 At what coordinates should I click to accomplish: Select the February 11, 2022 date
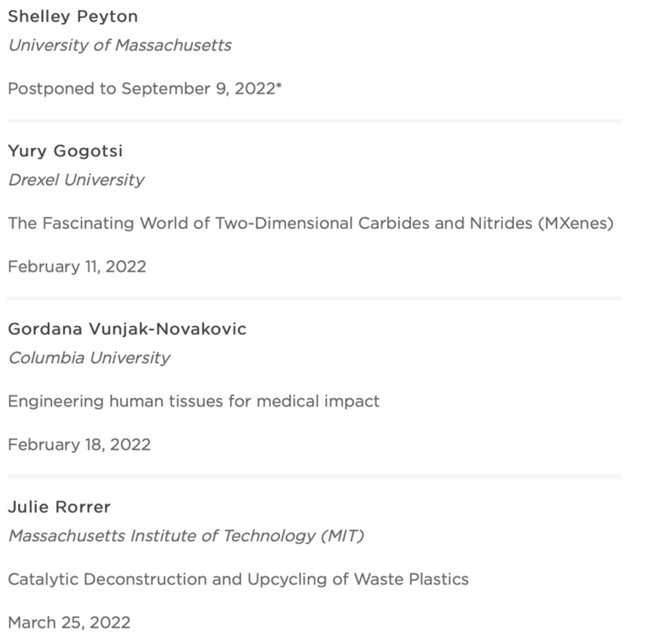coord(77,266)
